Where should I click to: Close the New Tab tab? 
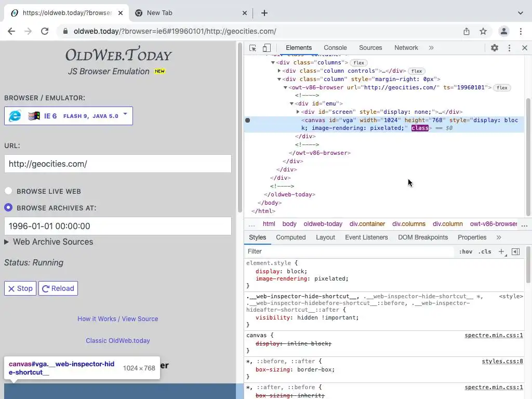pos(245,13)
